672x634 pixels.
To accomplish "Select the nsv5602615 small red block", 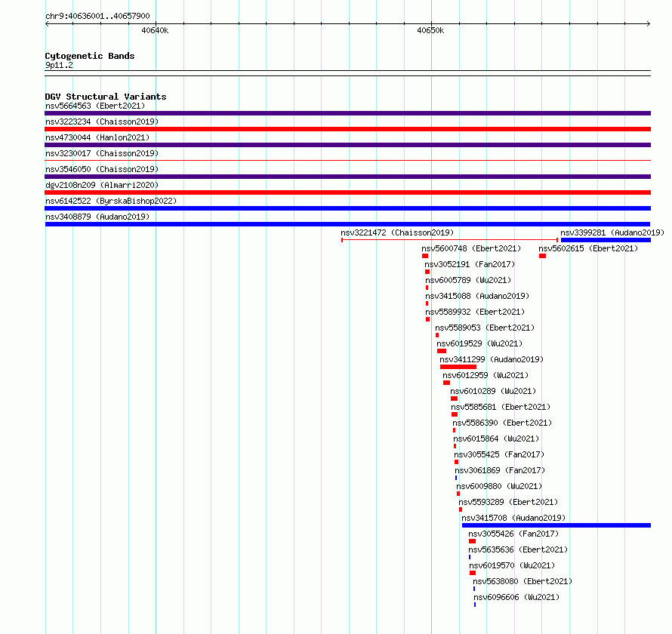I will coord(543,256).
